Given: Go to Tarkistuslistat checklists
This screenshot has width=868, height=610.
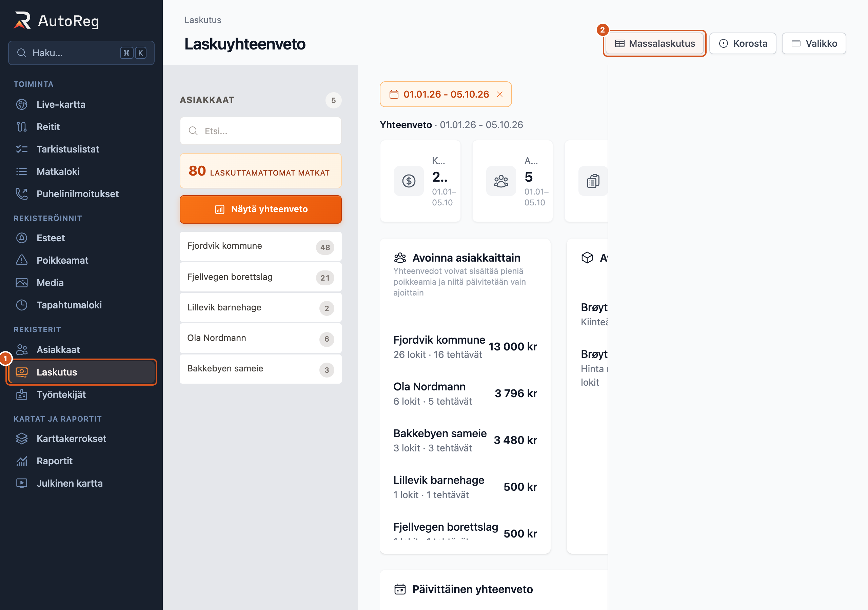Looking at the screenshot, I should tap(81, 149).
